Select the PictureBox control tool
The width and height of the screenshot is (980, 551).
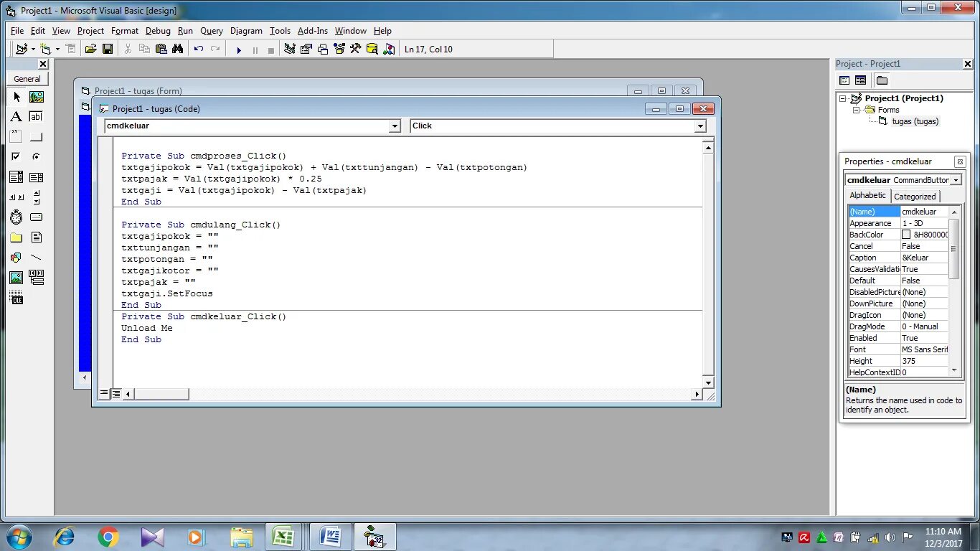(37, 97)
